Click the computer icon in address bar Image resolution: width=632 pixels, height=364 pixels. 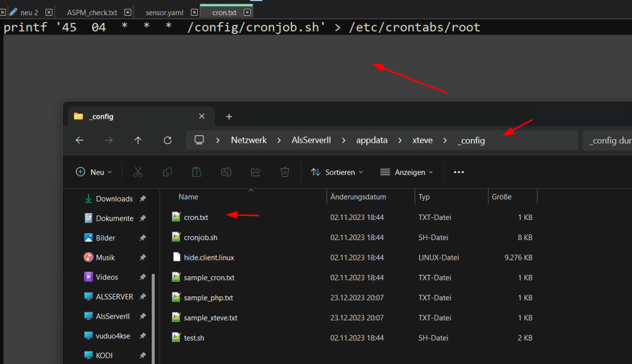point(199,140)
